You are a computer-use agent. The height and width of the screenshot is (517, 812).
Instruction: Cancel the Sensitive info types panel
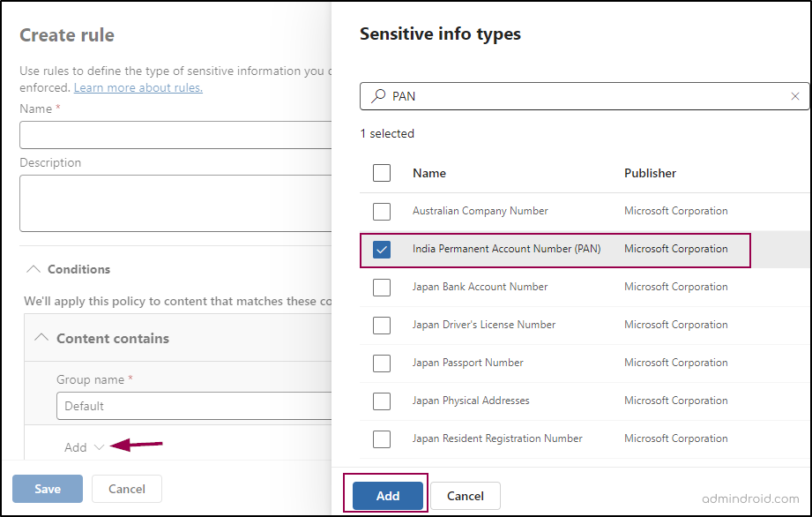(466, 496)
